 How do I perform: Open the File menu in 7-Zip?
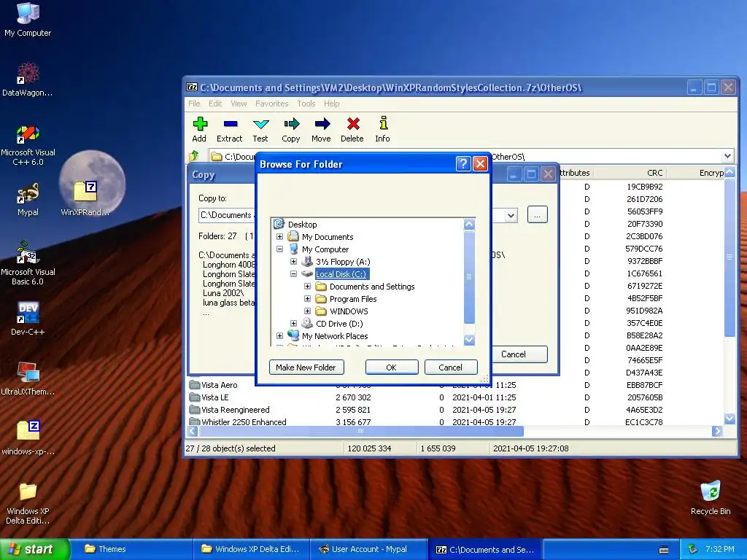tap(194, 104)
